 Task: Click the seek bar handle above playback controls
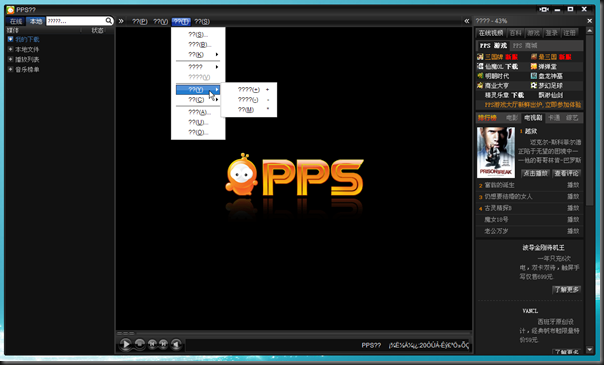point(126,333)
